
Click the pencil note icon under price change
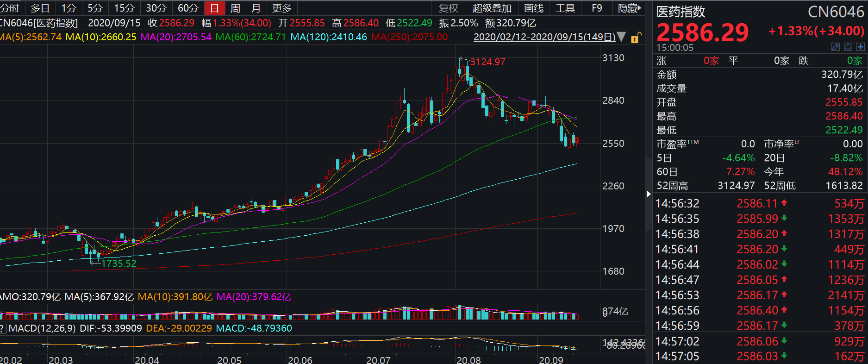(836, 47)
